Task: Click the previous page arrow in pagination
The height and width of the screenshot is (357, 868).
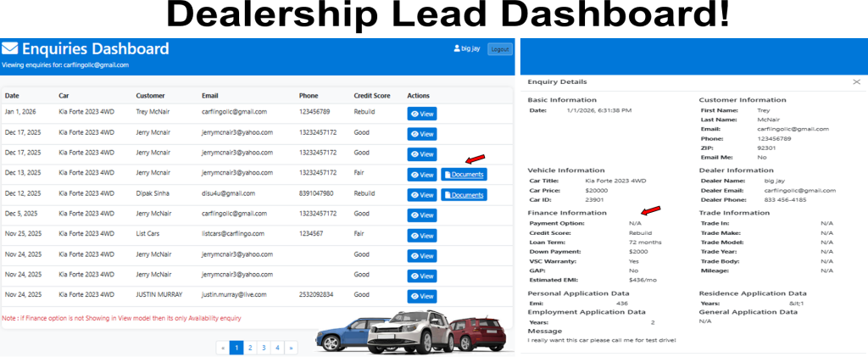Action: click(223, 347)
